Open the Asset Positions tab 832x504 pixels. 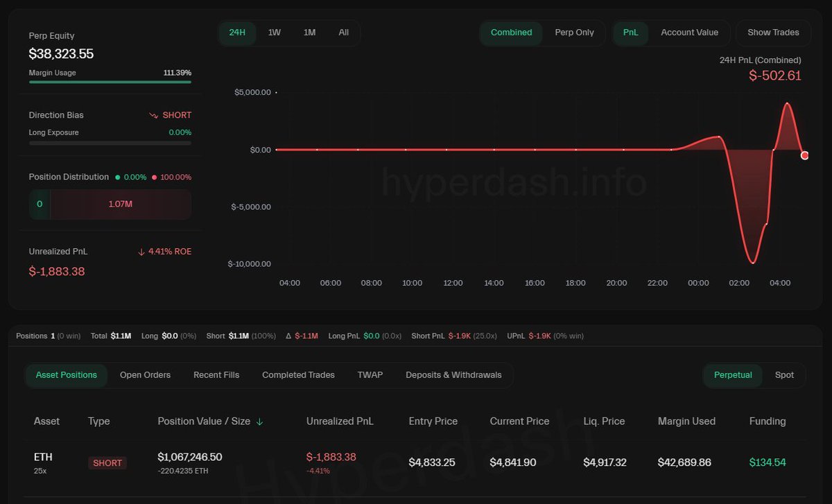[x=67, y=375]
